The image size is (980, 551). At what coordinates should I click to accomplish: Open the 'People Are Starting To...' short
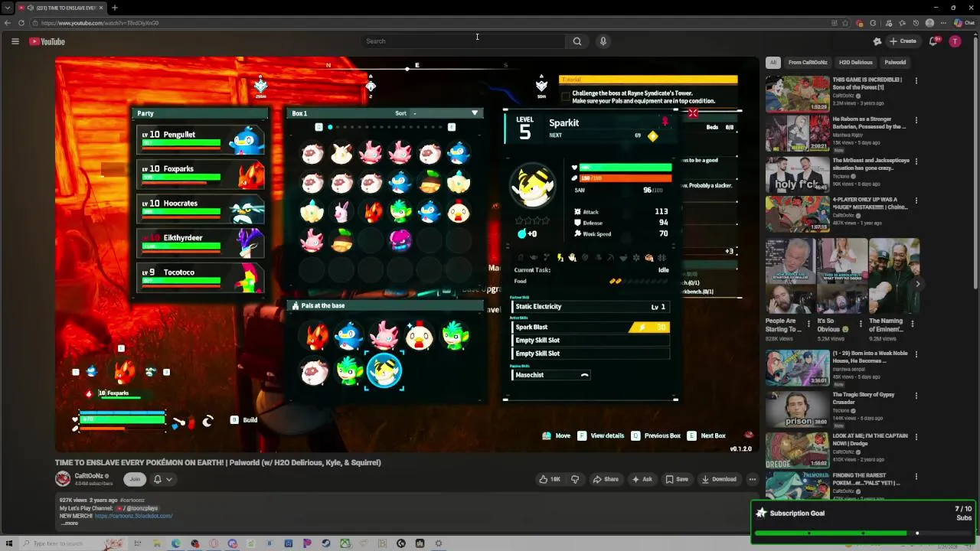tap(790, 275)
